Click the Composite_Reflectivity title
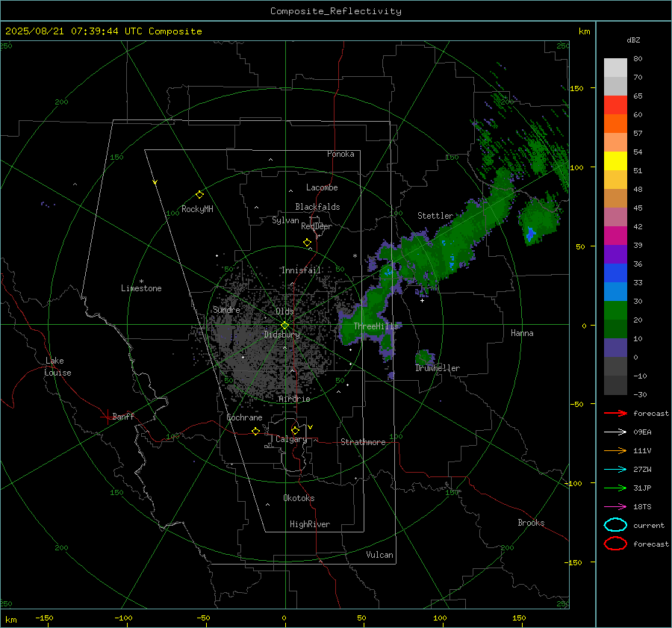Image resolution: width=672 pixels, height=628 pixels. [336, 11]
